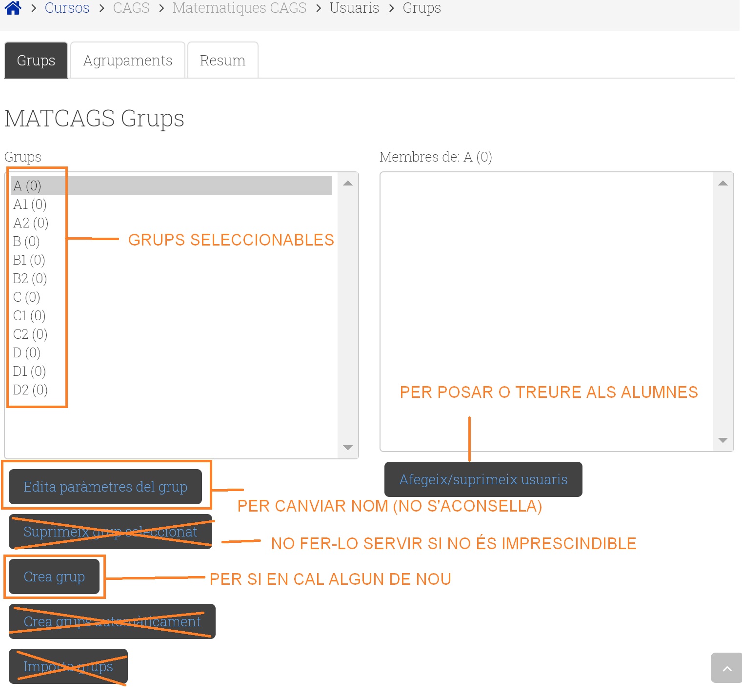
Task: Click Membres list scroll-down arrow
Action: click(723, 440)
